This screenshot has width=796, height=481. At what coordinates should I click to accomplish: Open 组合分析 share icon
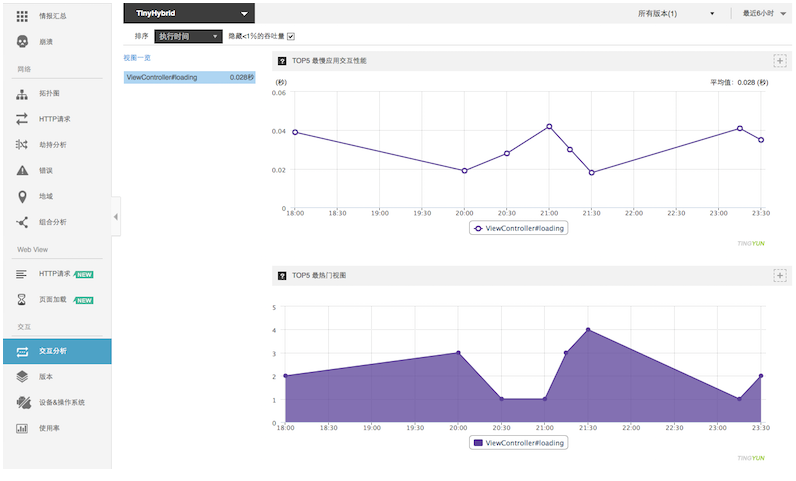coord(22,222)
